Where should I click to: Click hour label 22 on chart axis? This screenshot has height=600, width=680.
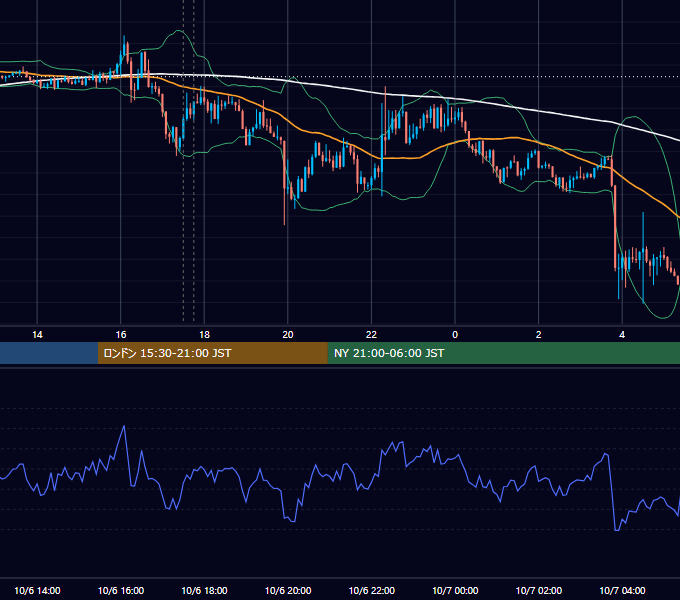click(372, 335)
